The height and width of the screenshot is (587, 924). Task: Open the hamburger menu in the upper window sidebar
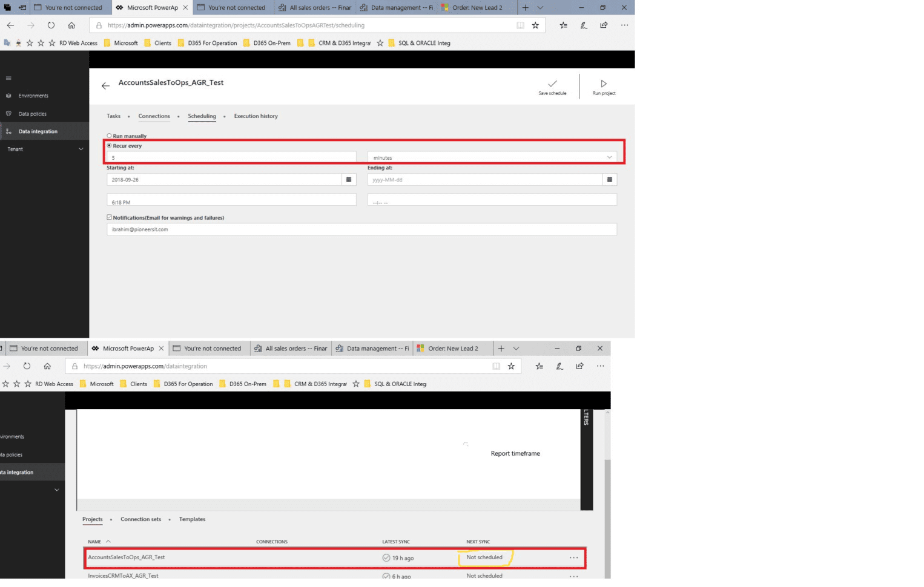click(x=8, y=78)
